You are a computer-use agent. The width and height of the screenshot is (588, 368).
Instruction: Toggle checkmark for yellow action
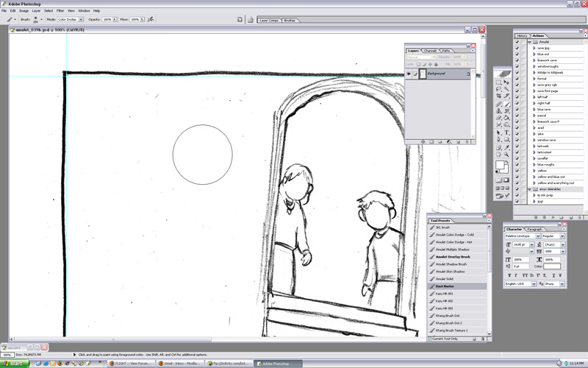[x=517, y=171]
